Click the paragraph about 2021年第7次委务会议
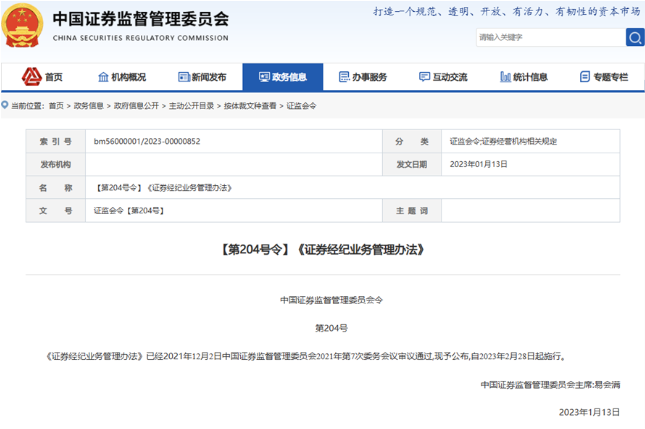 click(306, 356)
